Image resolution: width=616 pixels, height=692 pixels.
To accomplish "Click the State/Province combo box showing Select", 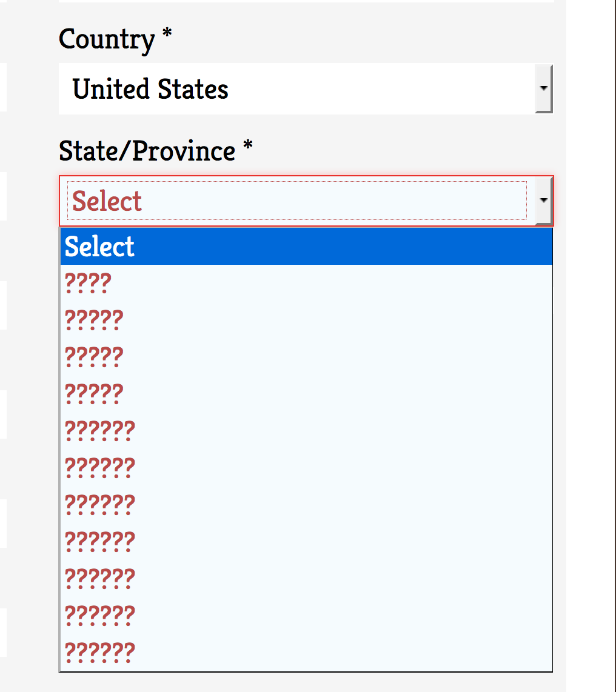I will pos(296,201).
